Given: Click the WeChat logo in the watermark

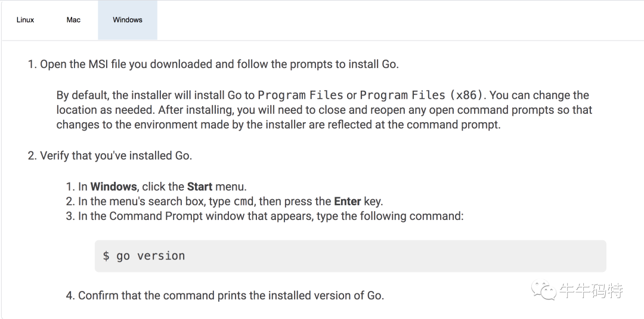Looking at the screenshot, I should click(546, 291).
